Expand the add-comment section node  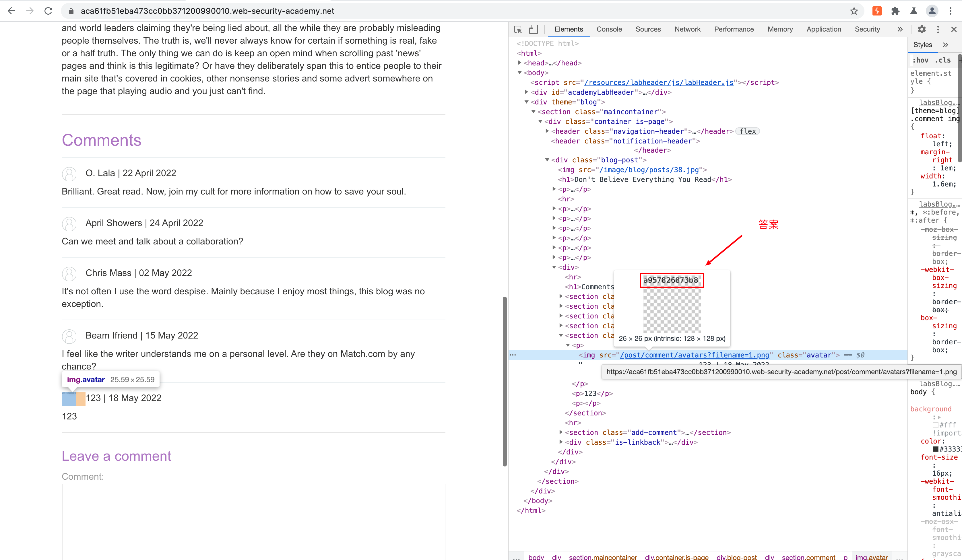click(x=561, y=432)
